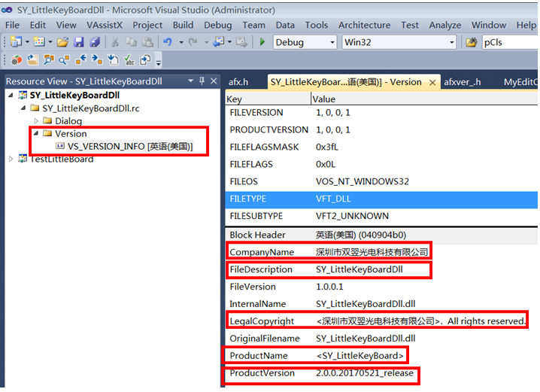Collapse the Version folder node

35,133
